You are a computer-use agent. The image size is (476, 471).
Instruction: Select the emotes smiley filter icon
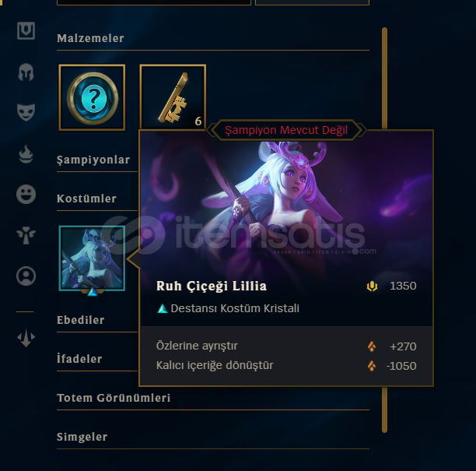coord(26,194)
